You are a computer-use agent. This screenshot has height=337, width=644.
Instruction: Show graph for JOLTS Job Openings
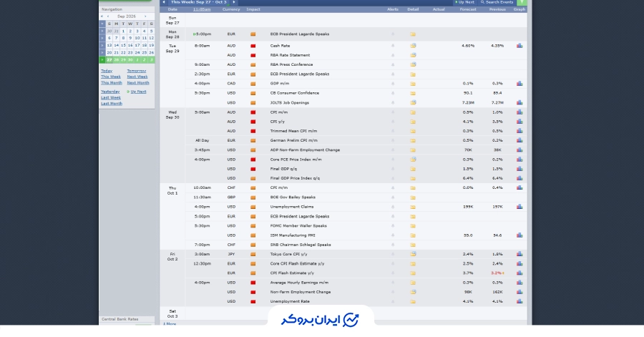519,102
